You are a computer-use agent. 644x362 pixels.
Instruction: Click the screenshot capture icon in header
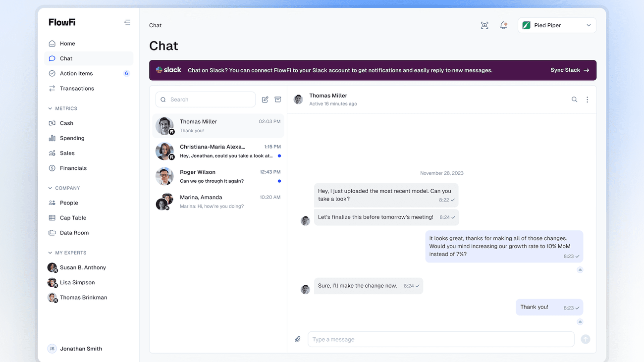pyautogui.click(x=484, y=25)
